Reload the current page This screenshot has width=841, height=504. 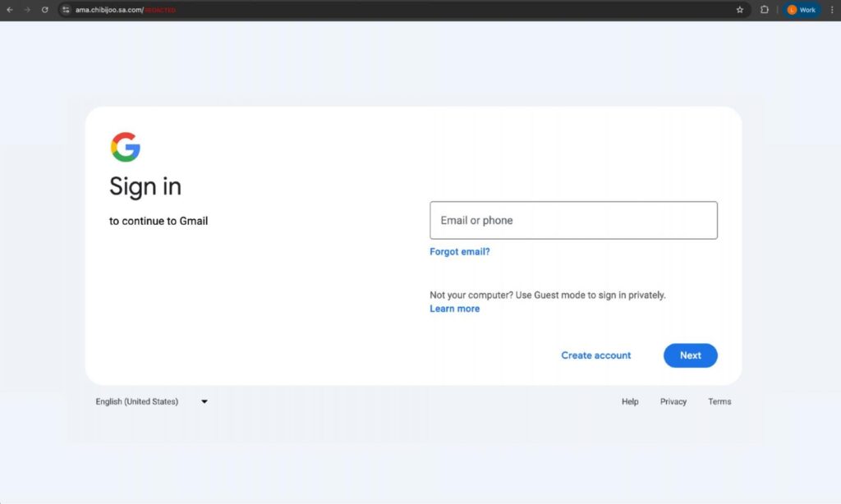point(45,10)
